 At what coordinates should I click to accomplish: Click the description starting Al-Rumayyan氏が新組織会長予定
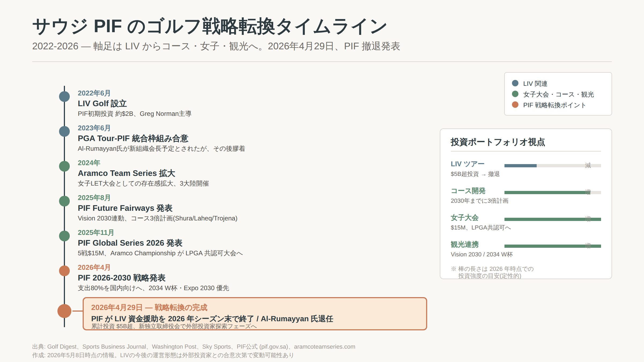click(162, 149)
